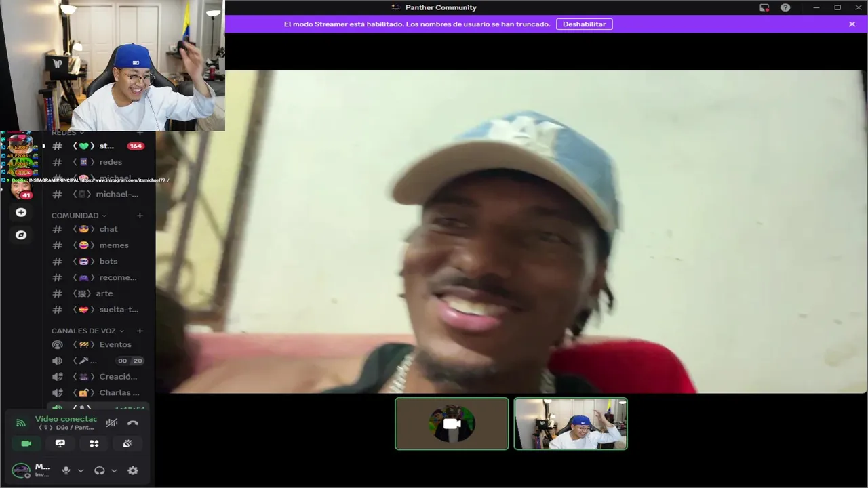Dismiss the streamer mode banner
868x488 pixels.
852,24
